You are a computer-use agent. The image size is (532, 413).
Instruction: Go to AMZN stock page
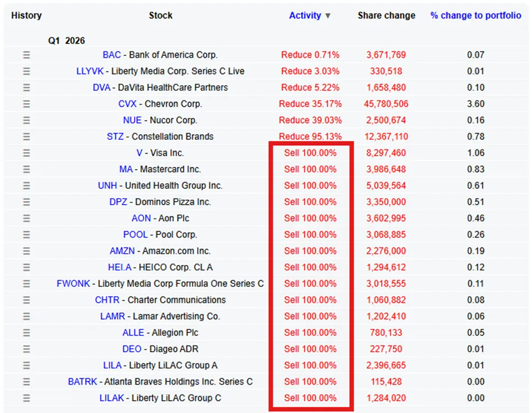[122, 251]
